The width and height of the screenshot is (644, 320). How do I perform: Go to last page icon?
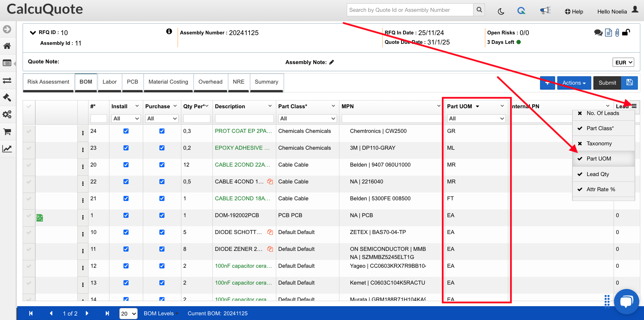107,313
